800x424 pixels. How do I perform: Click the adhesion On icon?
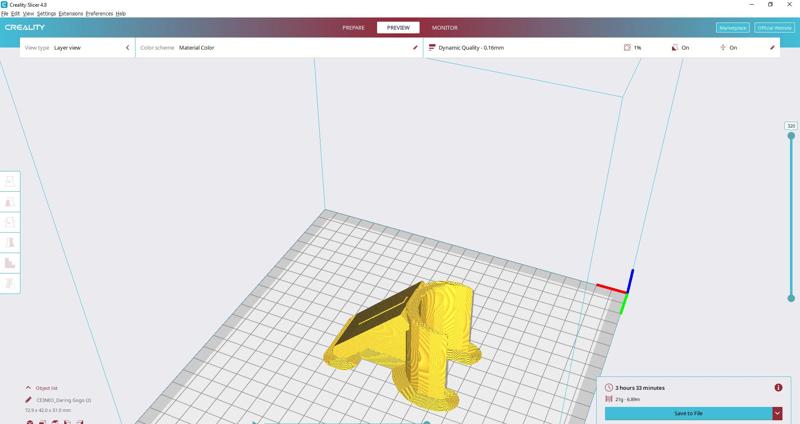coord(723,47)
